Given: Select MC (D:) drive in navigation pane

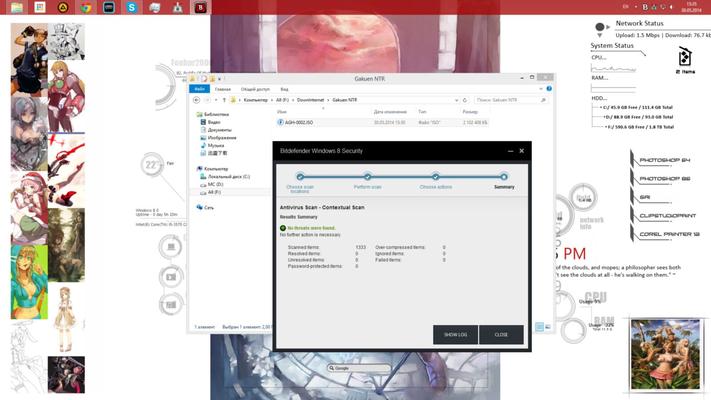Looking at the screenshot, I should (215, 184).
